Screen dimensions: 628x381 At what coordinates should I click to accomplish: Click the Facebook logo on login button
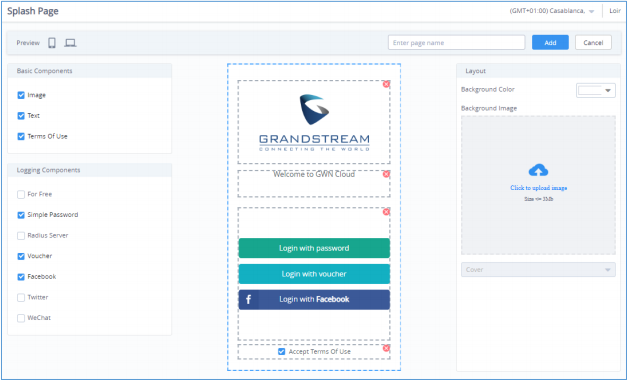pos(248,300)
